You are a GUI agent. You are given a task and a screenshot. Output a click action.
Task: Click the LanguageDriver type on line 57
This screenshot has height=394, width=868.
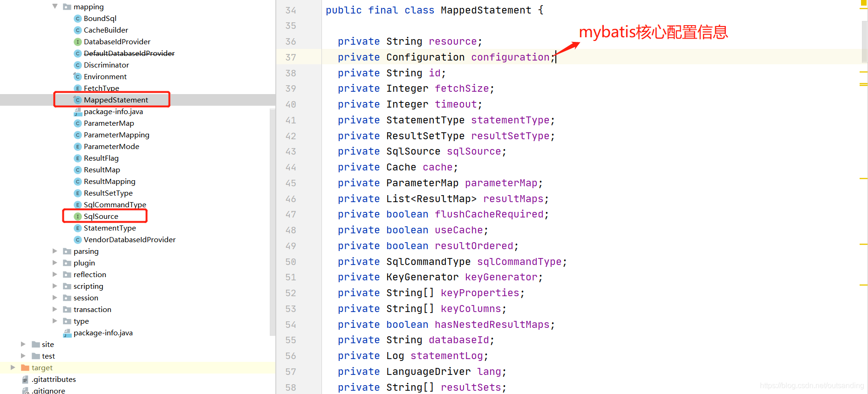click(x=429, y=372)
